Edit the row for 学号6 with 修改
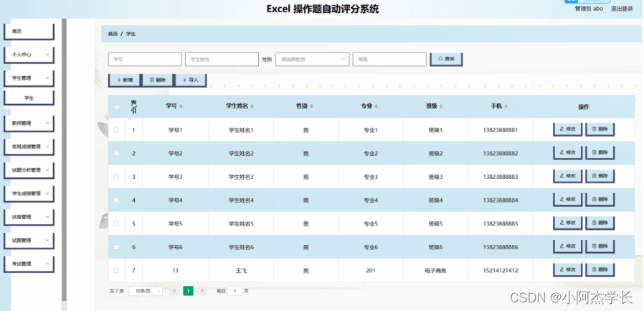The image size is (644, 311). coord(568,246)
